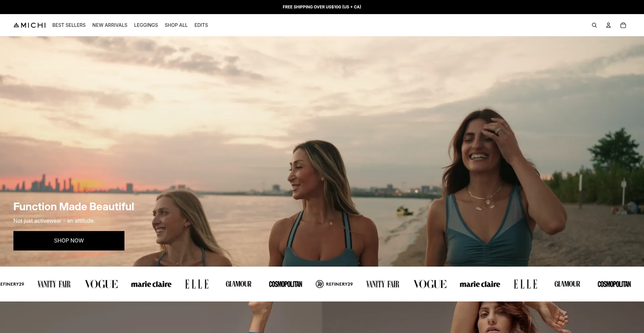Open the search icon in header
Viewport: 644px width, 333px height.
594,25
